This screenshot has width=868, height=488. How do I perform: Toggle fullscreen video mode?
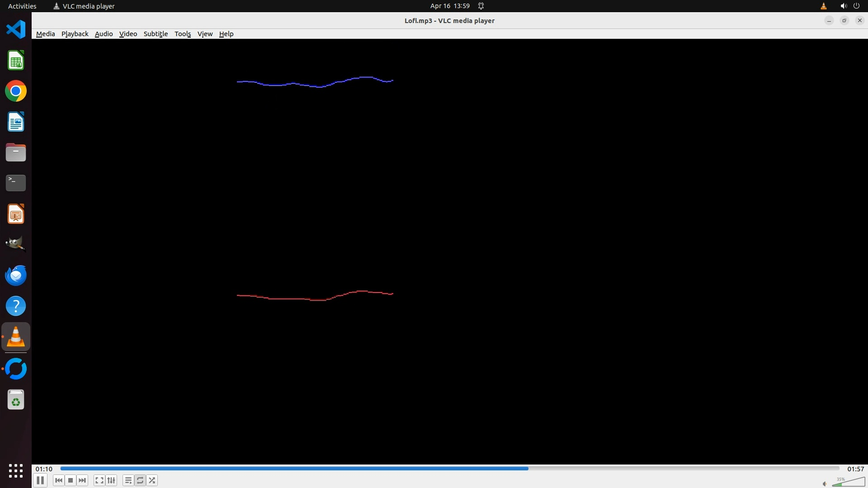pos(99,480)
